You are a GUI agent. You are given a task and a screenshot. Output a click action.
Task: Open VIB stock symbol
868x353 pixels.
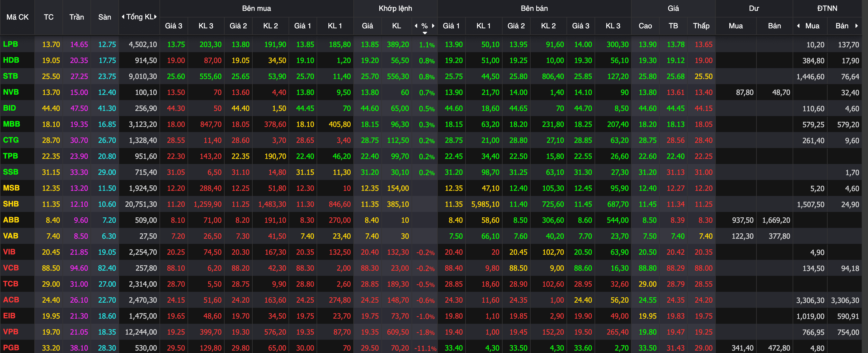(9, 252)
